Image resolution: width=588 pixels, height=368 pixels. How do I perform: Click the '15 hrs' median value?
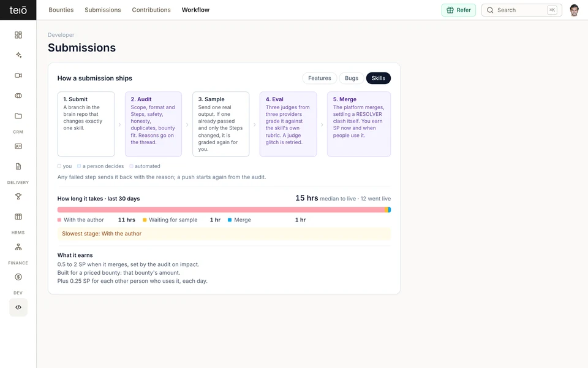click(x=306, y=198)
